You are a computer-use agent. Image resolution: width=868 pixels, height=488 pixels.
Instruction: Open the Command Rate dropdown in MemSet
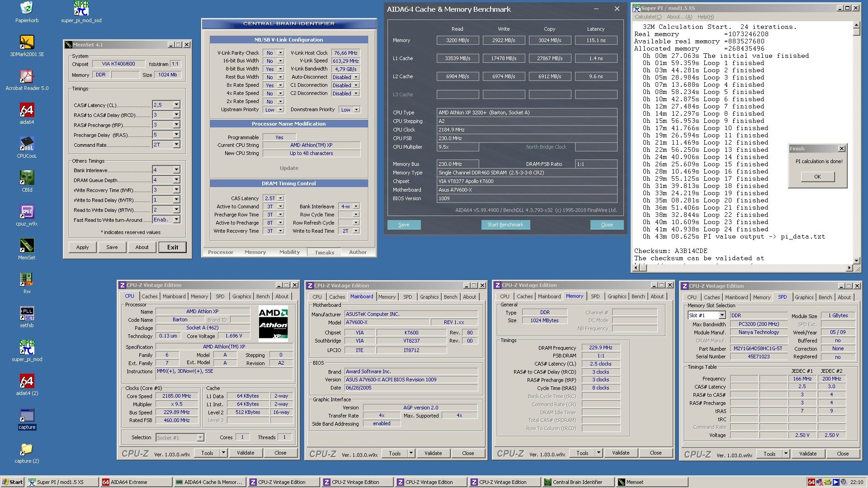pyautogui.click(x=176, y=145)
